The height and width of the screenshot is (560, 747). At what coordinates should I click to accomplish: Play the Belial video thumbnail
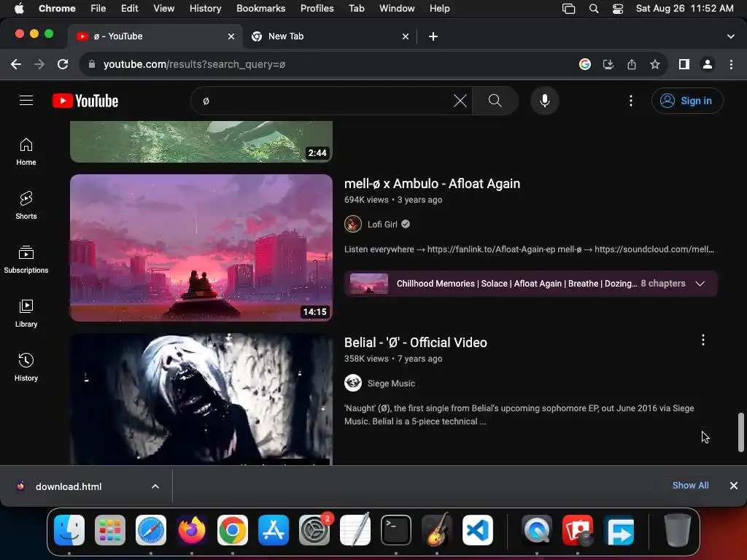coord(201,399)
